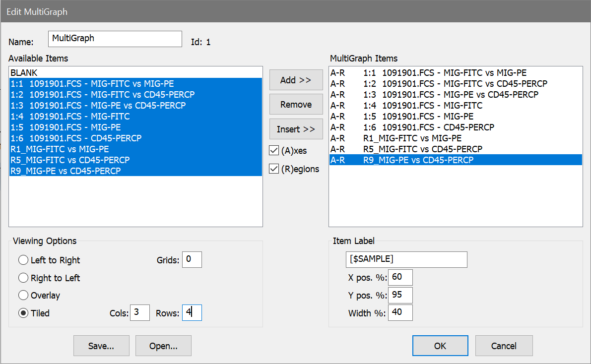Select 1:2 MIG-FITC vs CD45-PERCP in Available Items
Image resolution: width=591 pixels, height=364 pixels.
point(135,95)
